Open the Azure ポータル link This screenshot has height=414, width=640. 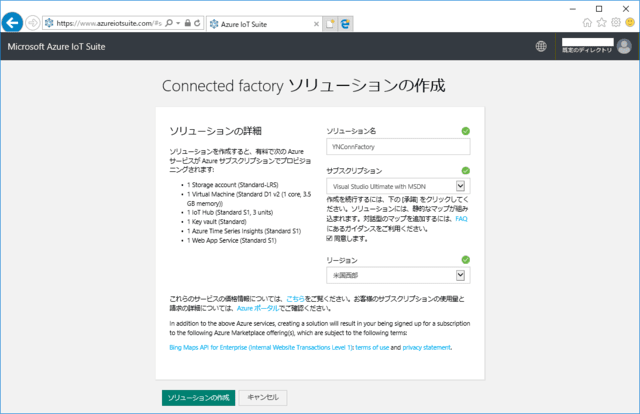(x=258, y=308)
